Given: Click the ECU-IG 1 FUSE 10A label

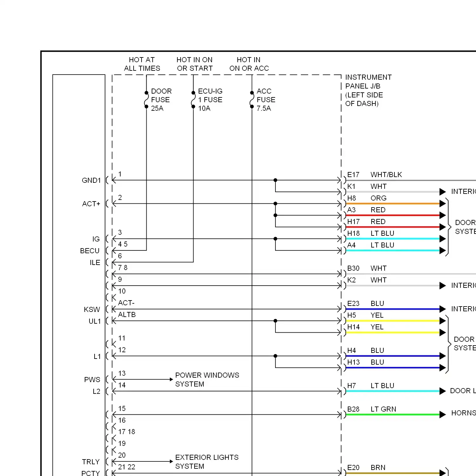Looking at the screenshot, I should pyautogui.click(x=210, y=100).
